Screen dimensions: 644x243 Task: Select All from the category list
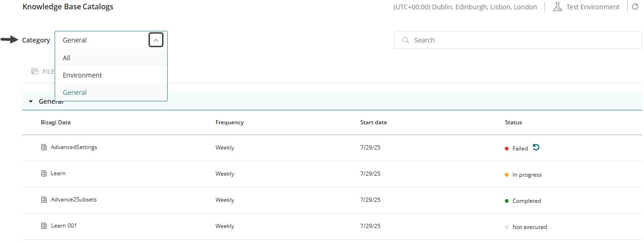pyautogui.click(x=66, y=58)
